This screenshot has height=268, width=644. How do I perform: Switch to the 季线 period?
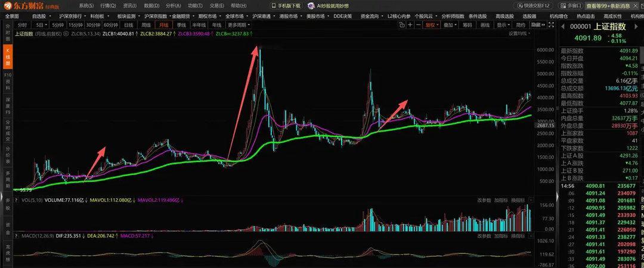[181, 25]
